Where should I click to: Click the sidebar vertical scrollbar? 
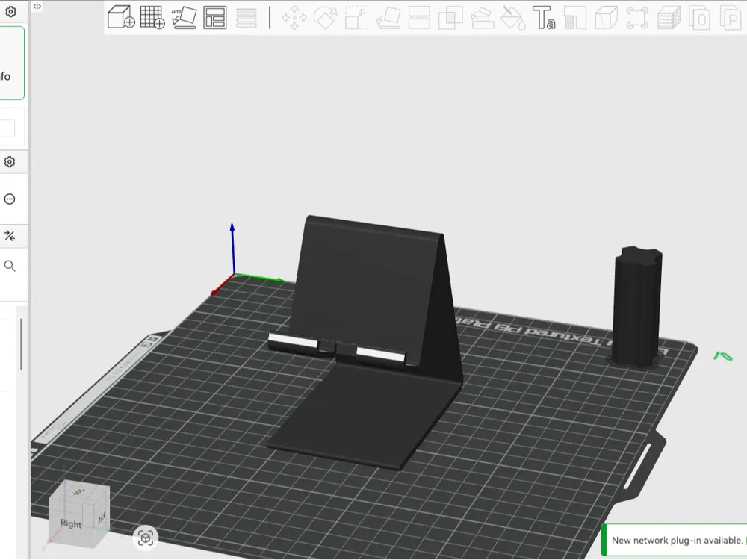(21, 344)
